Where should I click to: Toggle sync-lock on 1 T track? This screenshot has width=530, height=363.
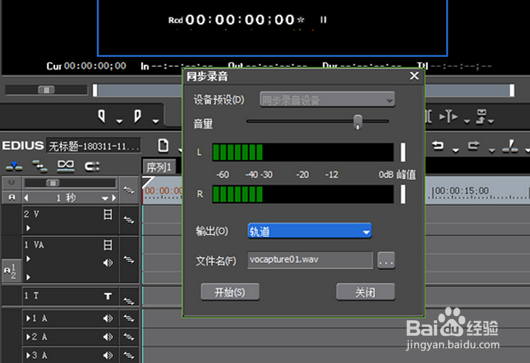click(x=128, y=300)
